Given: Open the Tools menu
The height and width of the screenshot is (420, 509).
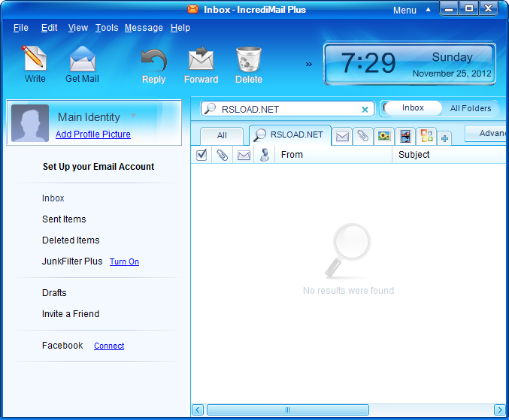Looking at the screenshot, I should 107,28.
